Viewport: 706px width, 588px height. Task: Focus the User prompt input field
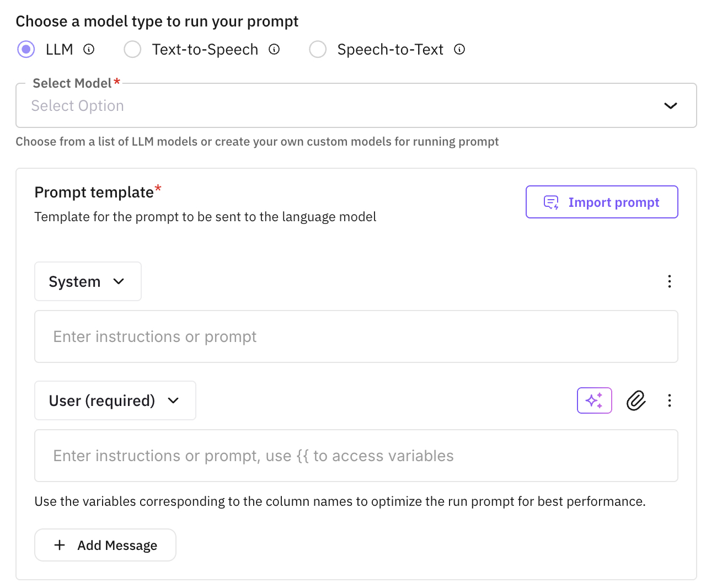pos(356,456)
